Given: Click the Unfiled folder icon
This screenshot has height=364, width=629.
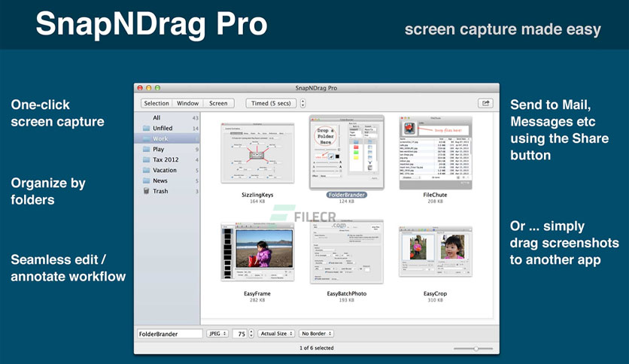Looking at the screenshot, I should (147, 128).
